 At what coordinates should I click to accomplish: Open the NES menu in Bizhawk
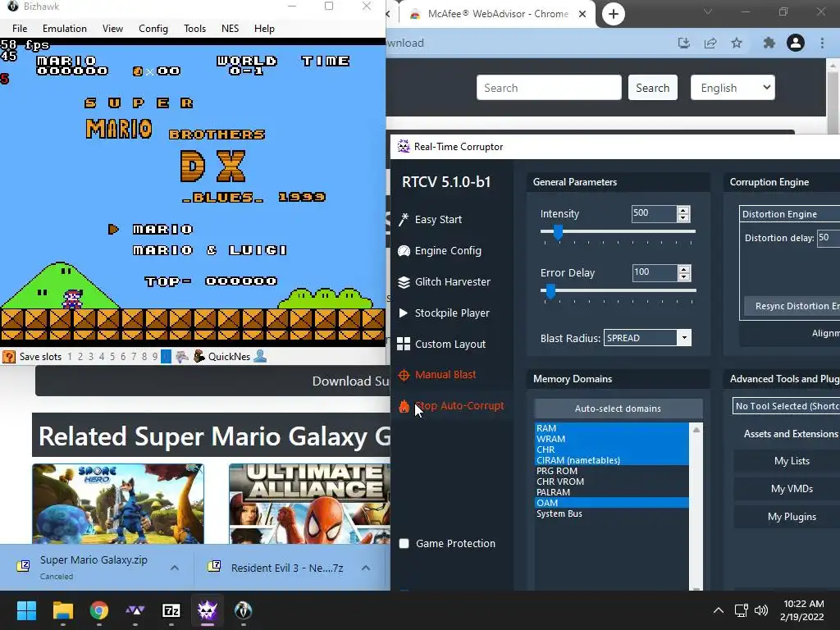[231, 29]
